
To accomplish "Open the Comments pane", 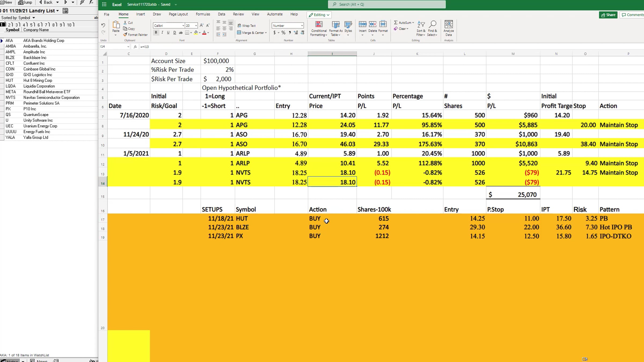I will click(x=632, y=15).
